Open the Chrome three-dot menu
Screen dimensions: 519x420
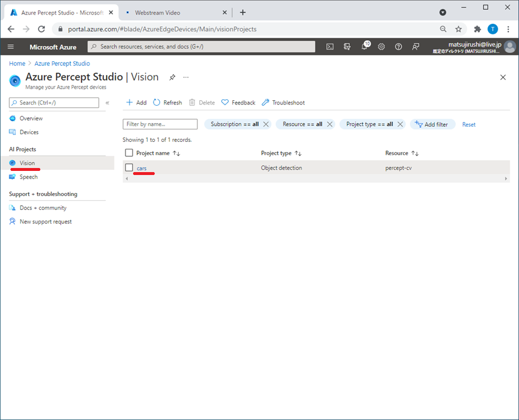coord(508,29)
